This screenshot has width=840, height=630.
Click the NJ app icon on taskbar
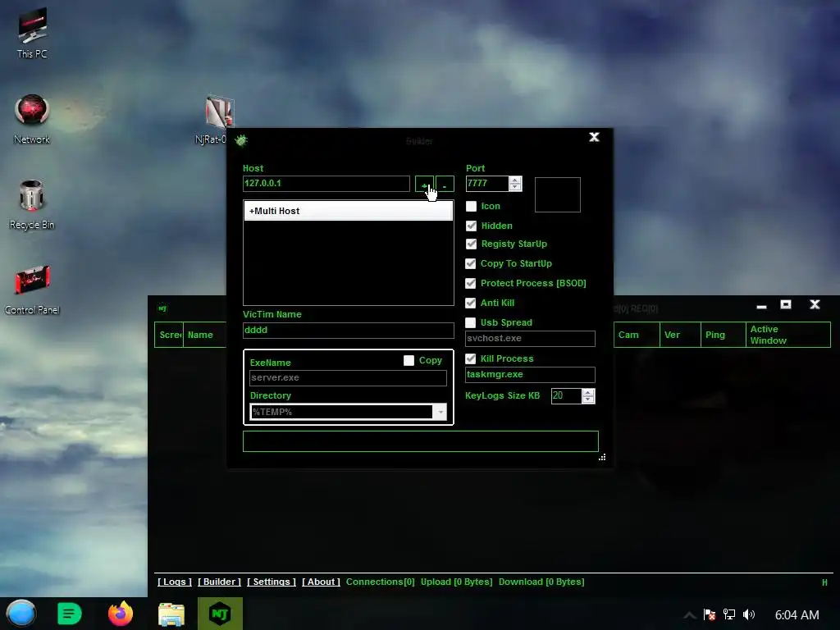220,614
